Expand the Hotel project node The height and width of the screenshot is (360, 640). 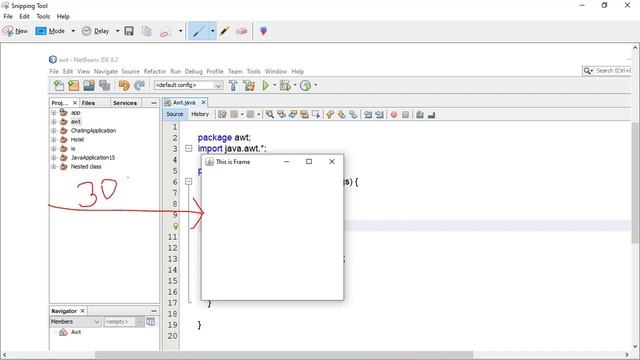[x=53, y=140]
